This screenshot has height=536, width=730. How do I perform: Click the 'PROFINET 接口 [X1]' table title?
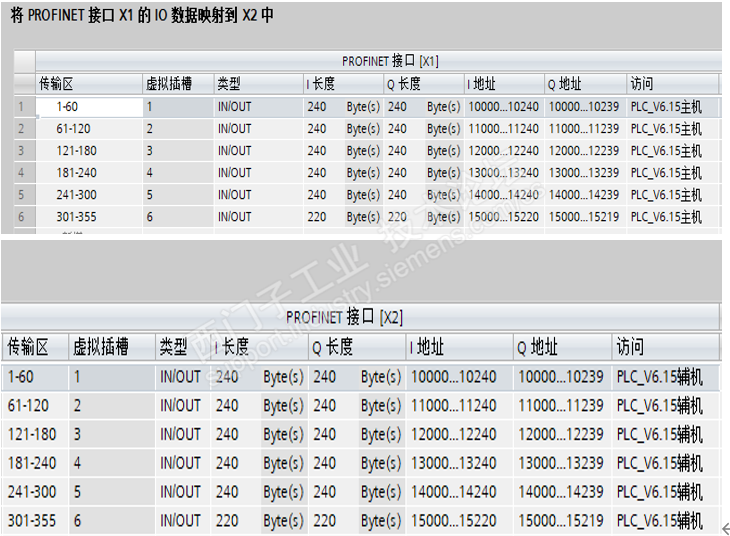point(390,61)
